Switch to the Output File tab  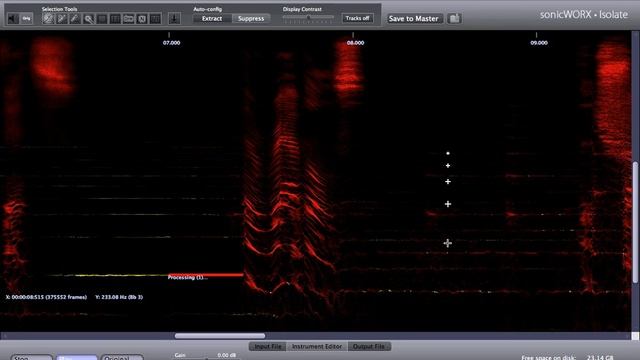369,346
